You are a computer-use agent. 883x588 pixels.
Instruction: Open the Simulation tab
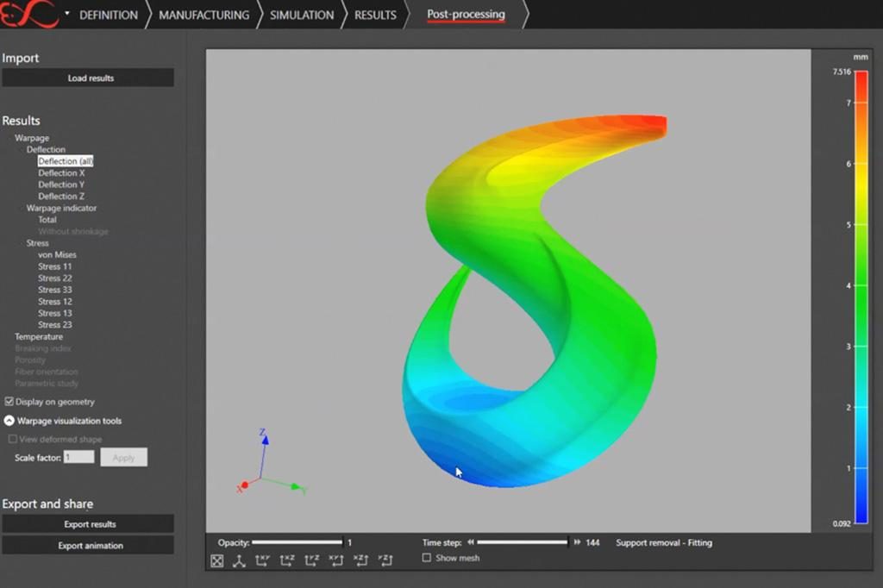(x=301, y=14)
